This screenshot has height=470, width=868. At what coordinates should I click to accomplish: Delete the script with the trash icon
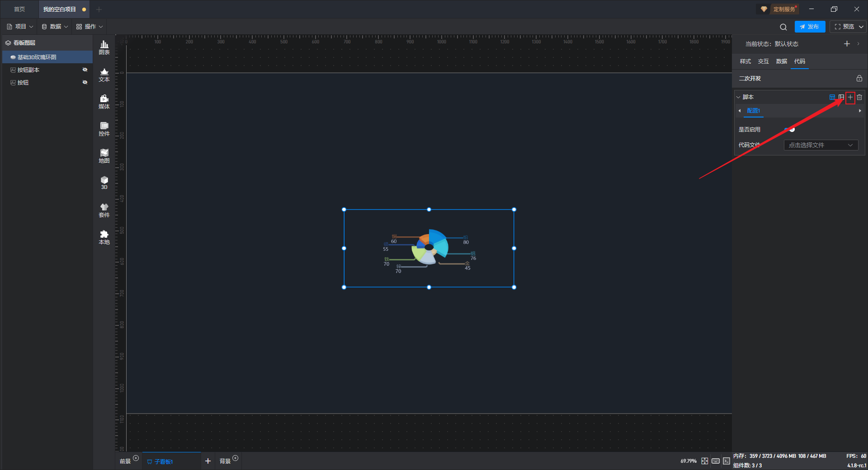pos(859,97)
